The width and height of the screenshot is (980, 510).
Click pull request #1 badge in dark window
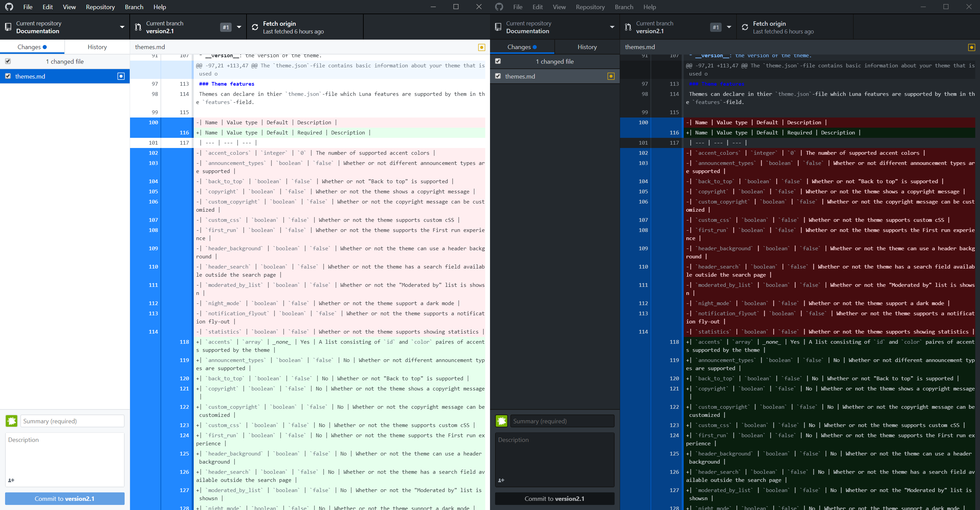(716, 27)
